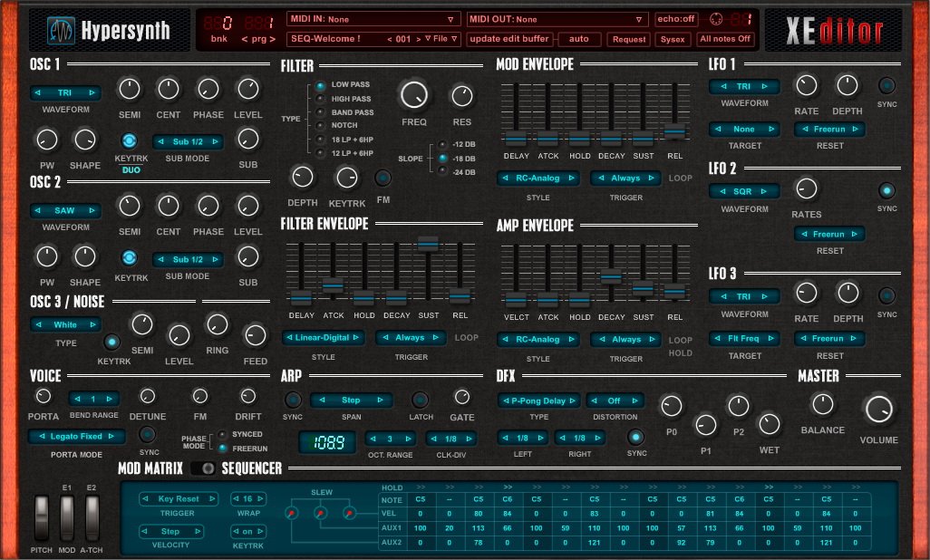Click the OSC 1 PW knob
This screenshot has width=930, height=560.
pos(47,140)
